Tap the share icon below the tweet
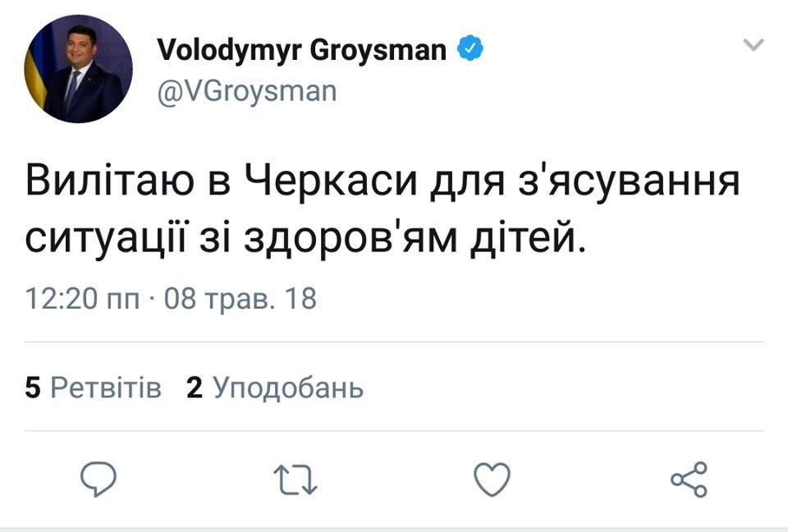 click(x=689, y=479)
